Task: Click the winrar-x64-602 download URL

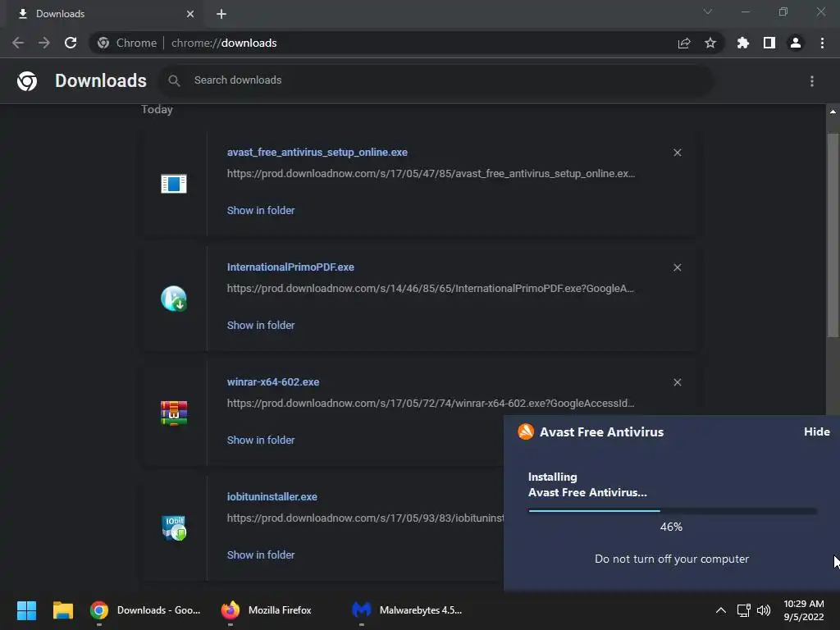Action: tap(431, 403)
